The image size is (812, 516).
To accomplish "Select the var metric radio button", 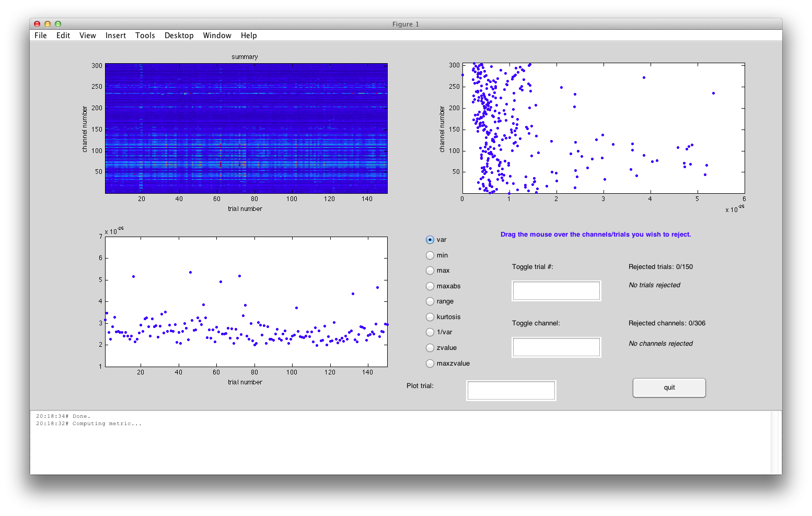I will pos(430,240).
